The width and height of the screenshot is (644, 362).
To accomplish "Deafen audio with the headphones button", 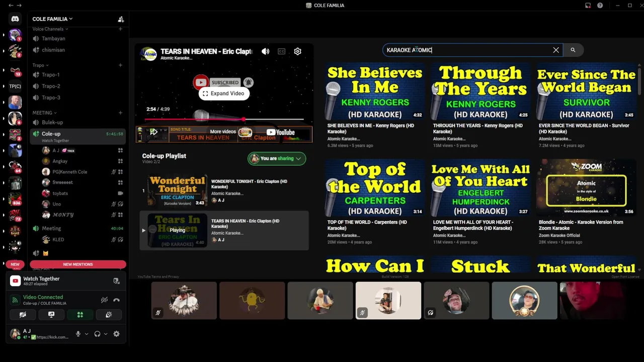I will tap(97, 334).
